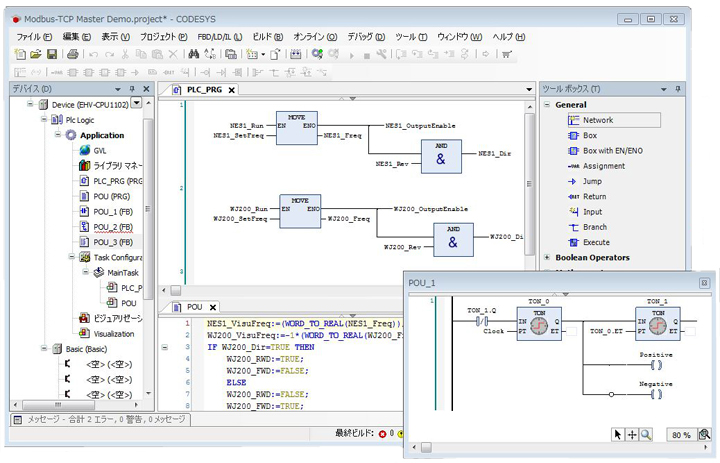Viewport: 720px width, 463px height.
Task: Select Jump element in toolbox
Action: pos(585,181)
